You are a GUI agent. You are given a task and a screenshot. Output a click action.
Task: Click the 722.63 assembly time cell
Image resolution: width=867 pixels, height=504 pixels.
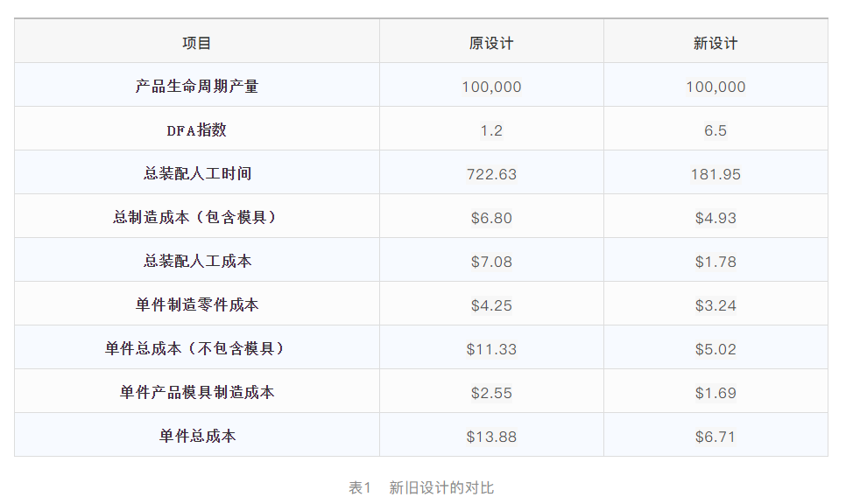(x=491, y=174)
